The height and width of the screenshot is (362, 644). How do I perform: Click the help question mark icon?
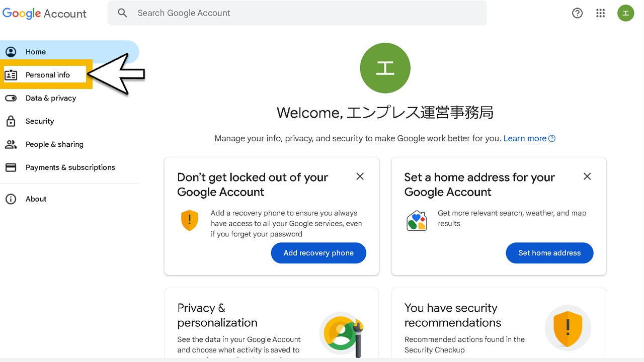(x=577, y=13)
